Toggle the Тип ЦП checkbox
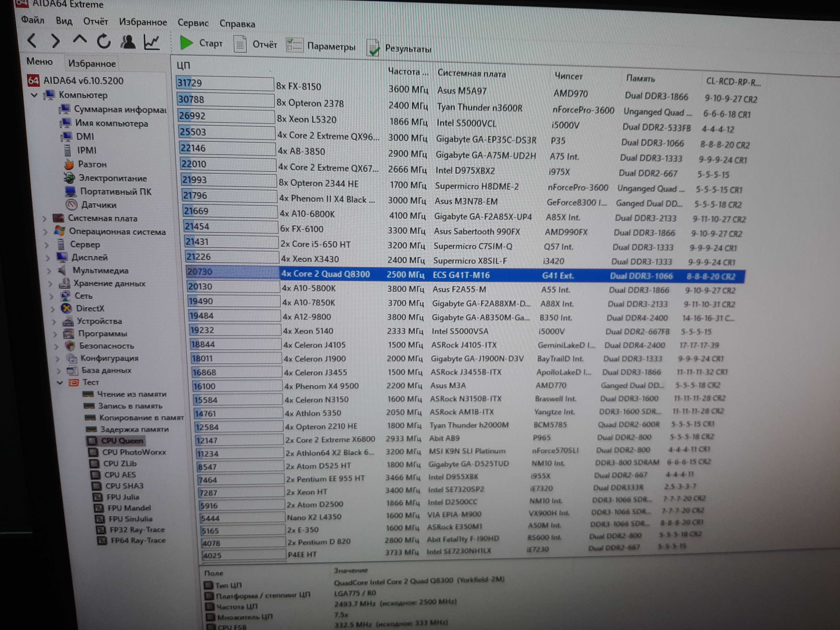Image resolution: width=840 pixels, height=630 pixels. 208,585
